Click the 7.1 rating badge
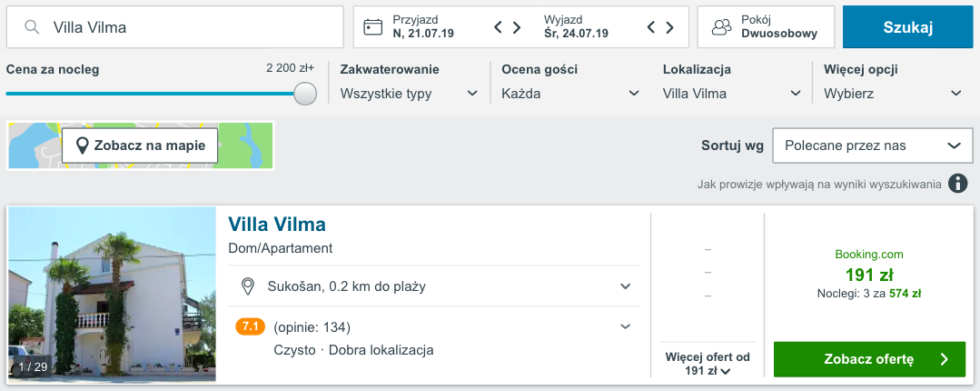Viewport: 980px width, 391px height. [x=250, y=326]
